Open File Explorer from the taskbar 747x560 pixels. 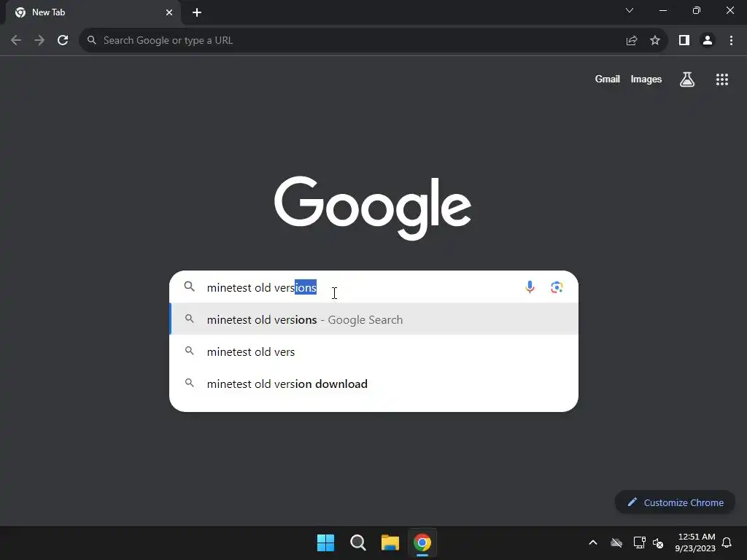(390, 542)
